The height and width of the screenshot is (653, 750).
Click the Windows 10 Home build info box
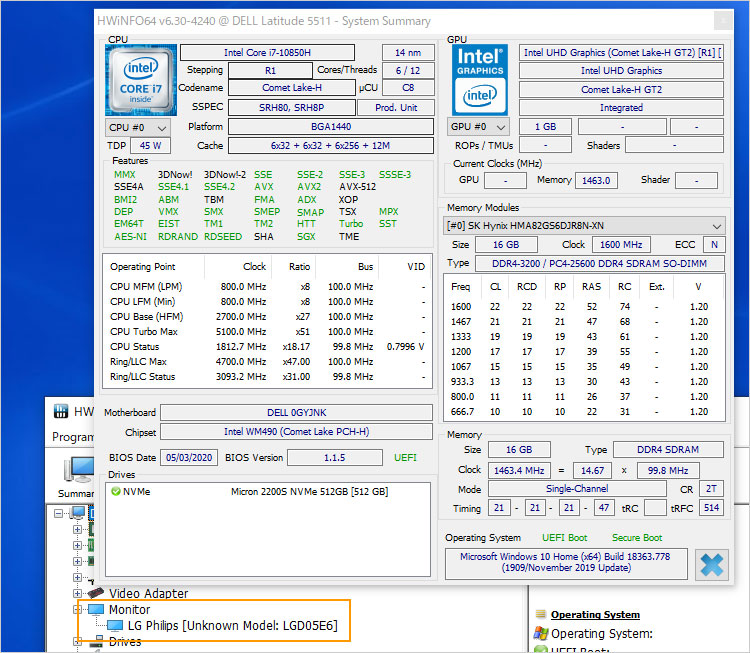coord(566,563)
